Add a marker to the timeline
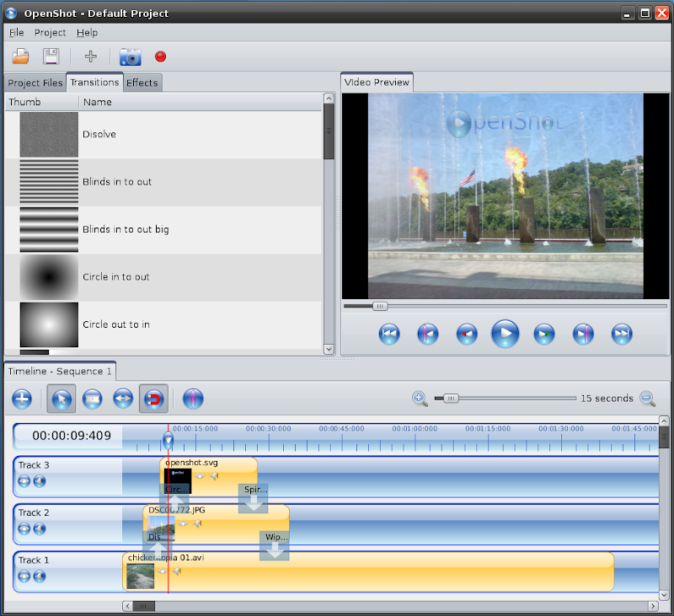Viewport: 674px width, 616px height. (193, 399)
